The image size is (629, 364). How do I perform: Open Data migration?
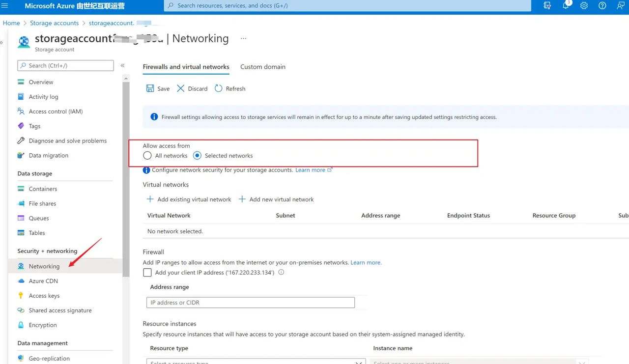tap(48, 155)
